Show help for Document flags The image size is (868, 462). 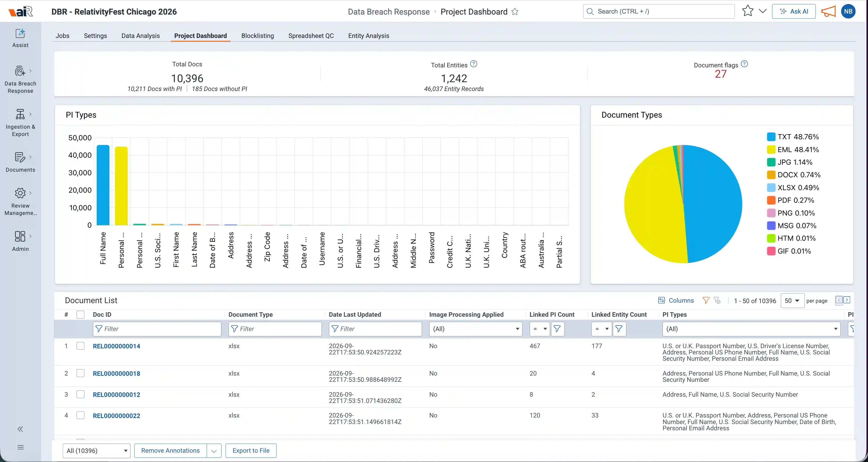click(x=745, y=64)
